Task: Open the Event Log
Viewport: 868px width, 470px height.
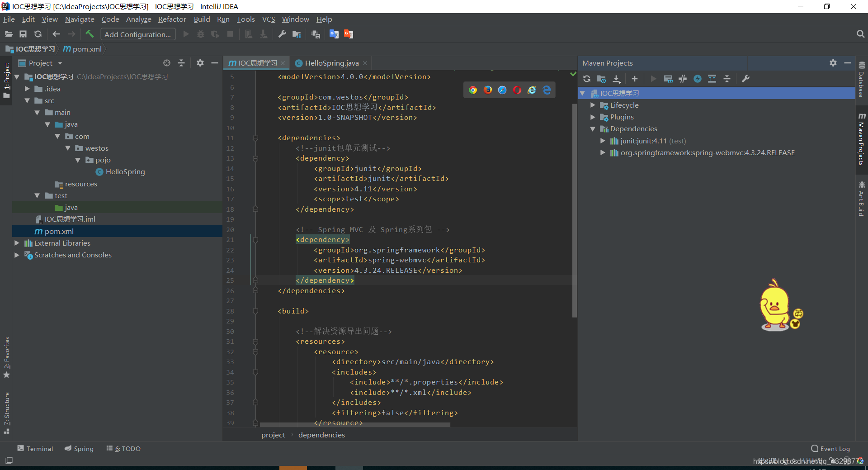Action: pos(830,449)
